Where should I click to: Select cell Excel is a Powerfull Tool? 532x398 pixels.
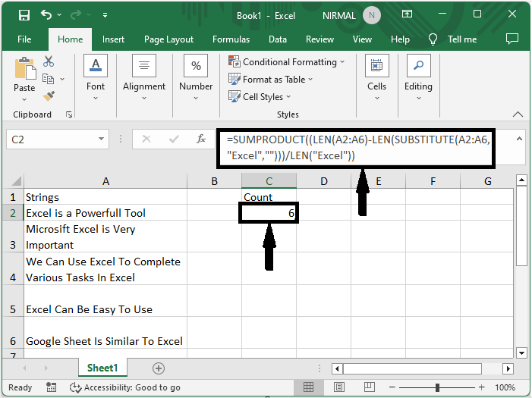(105, 213)
